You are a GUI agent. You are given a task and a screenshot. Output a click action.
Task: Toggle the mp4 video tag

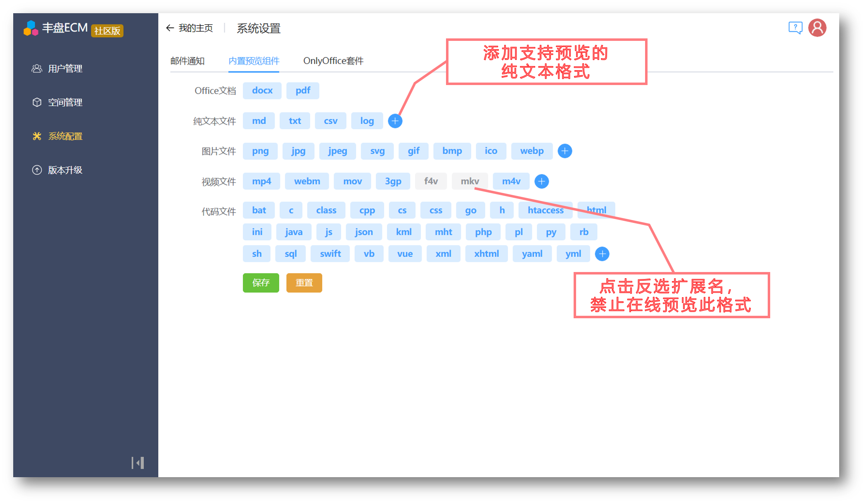(261, 181)
